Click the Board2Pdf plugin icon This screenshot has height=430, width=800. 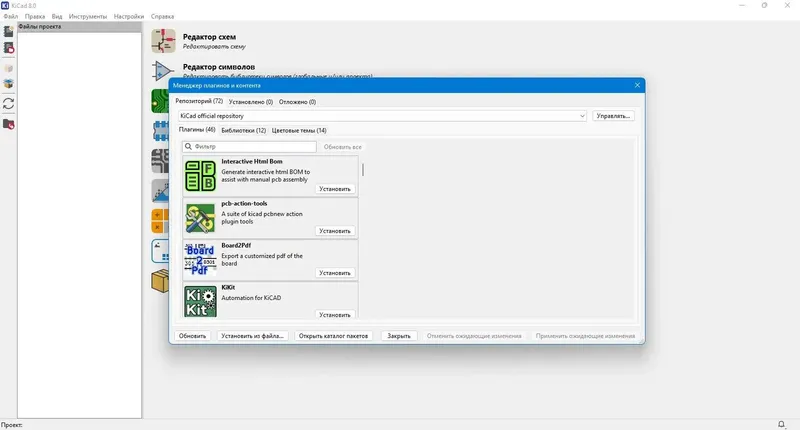click(x=200, y=260)
